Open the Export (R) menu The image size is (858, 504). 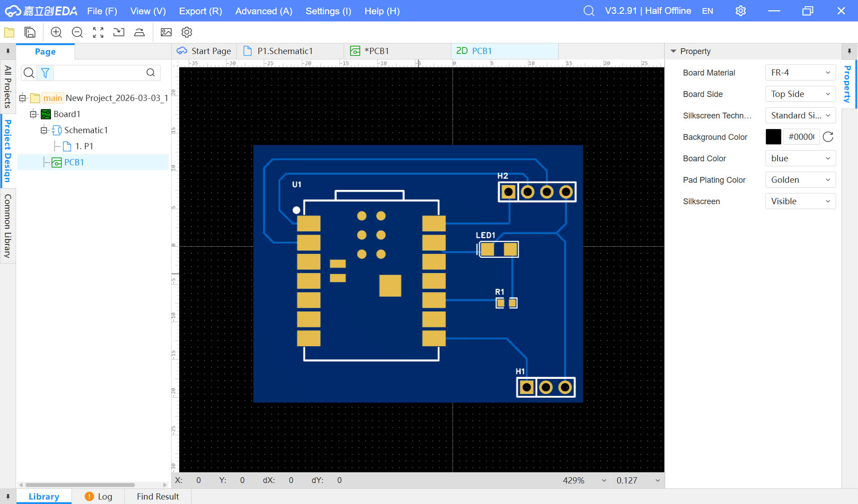pos(200,11)
